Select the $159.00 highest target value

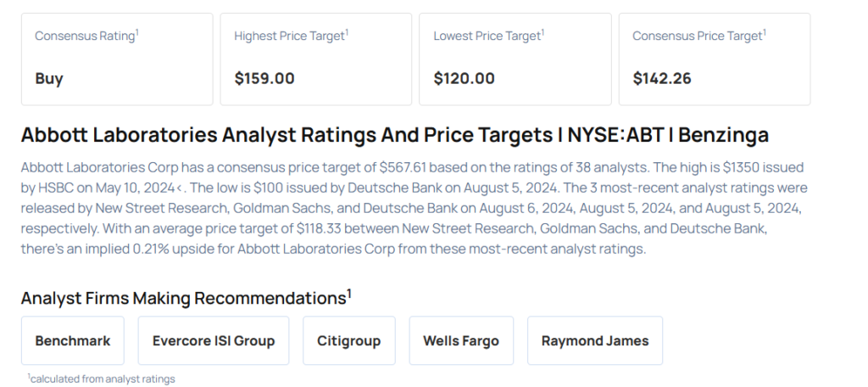pos(264,79)
